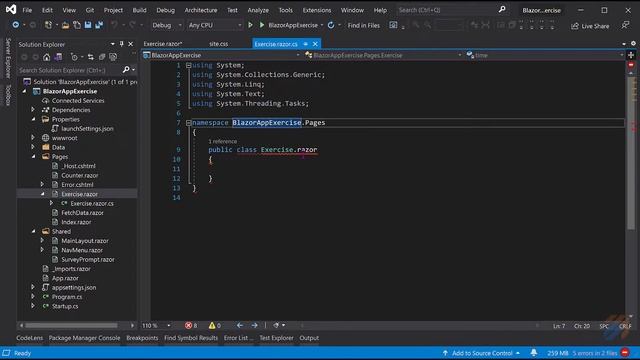The image size is (640, 360).
Task: Start debugging with the green play icon
Action: tap(262, 25)
